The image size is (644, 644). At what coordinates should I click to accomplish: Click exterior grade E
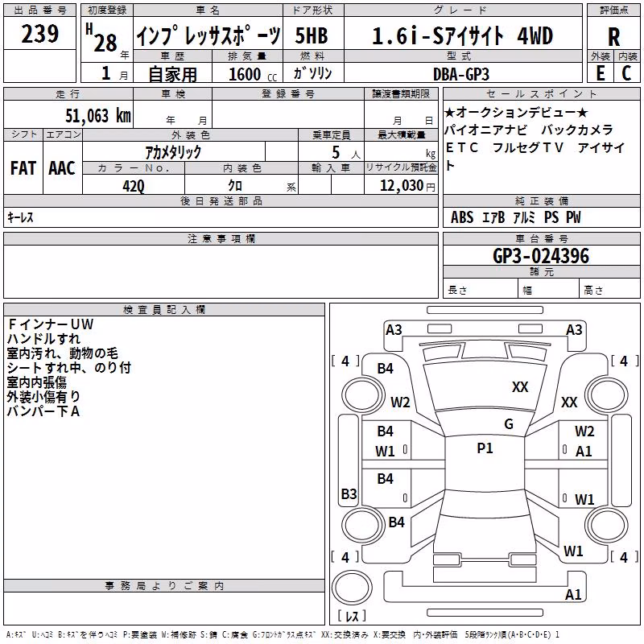pyautogui.click(x=601, y=73)
